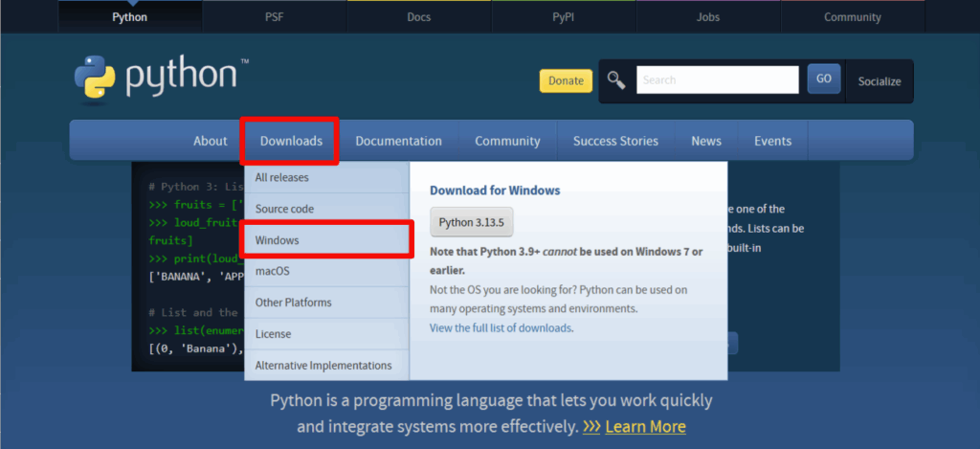
Task: Open the Success Stories menu
Action: pos(615,141)
